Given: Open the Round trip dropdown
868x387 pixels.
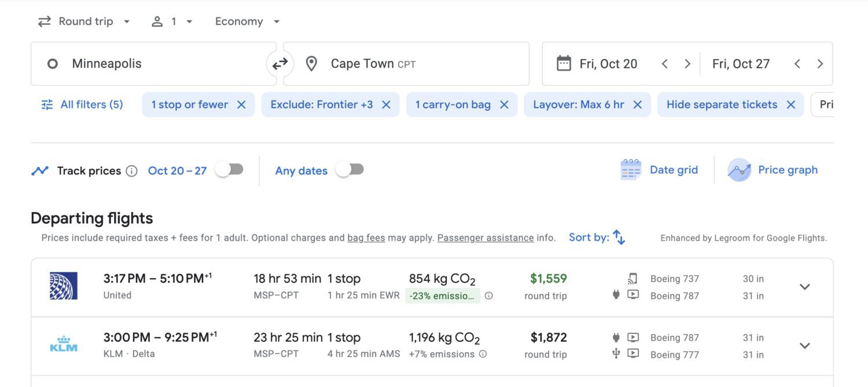Looking at the screenshot, I should 84,21.
